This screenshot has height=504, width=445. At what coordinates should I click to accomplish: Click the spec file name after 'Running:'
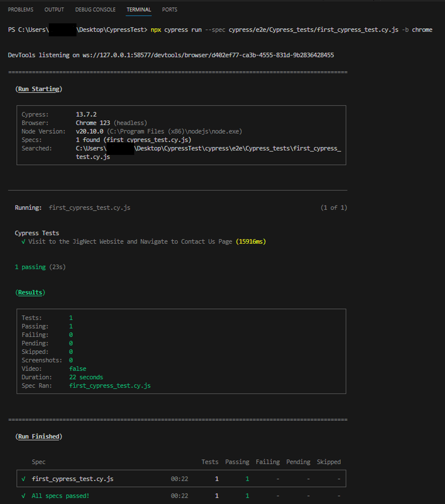90,208
